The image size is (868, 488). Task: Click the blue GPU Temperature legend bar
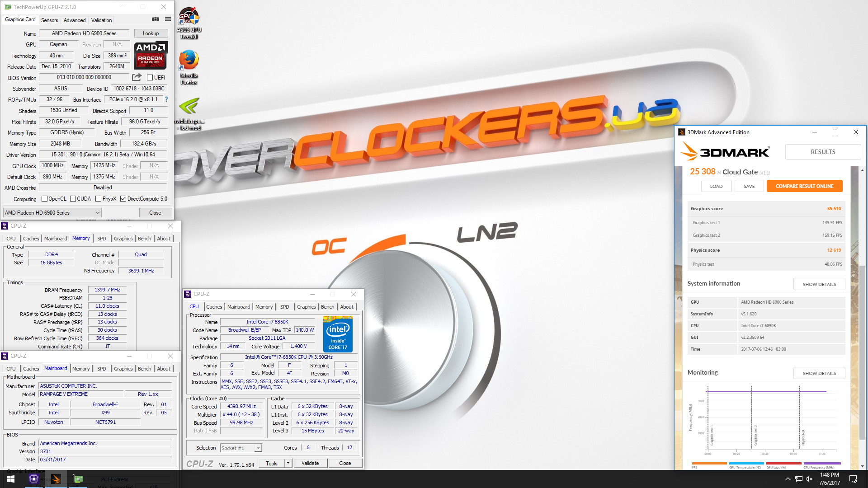(746, 463)
